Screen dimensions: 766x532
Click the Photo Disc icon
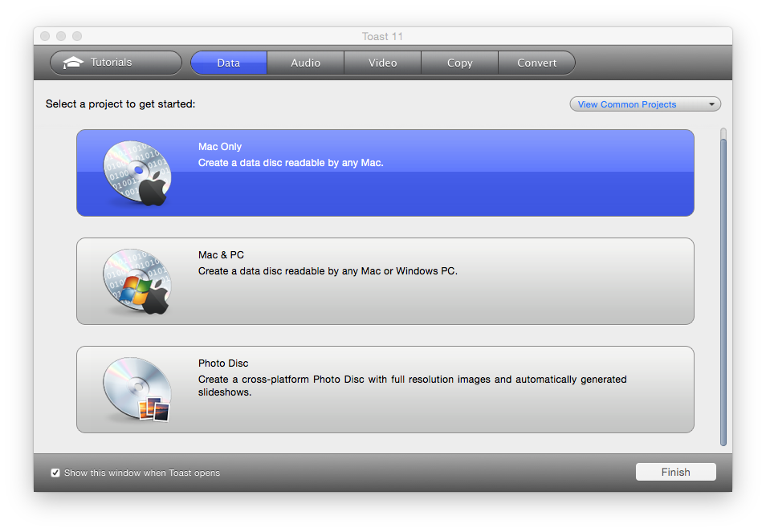[137, 389]
